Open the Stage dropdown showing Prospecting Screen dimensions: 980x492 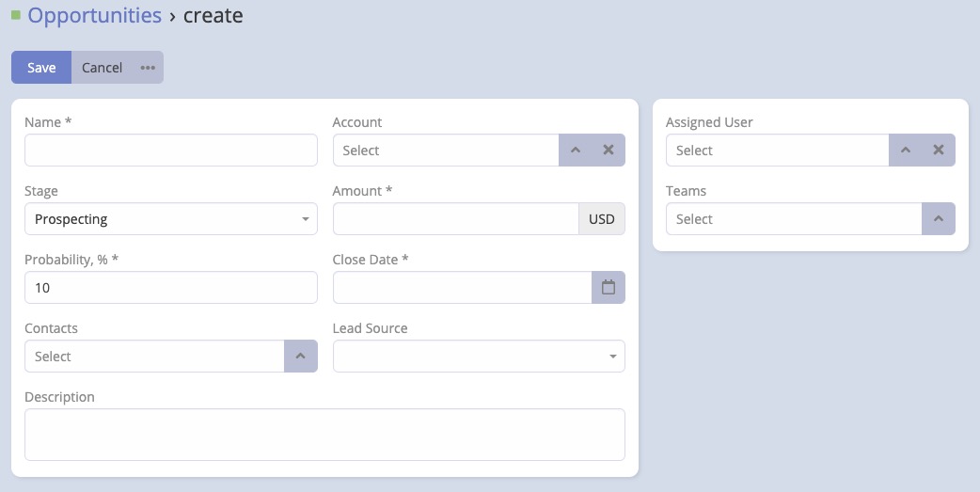click(170, 219)
